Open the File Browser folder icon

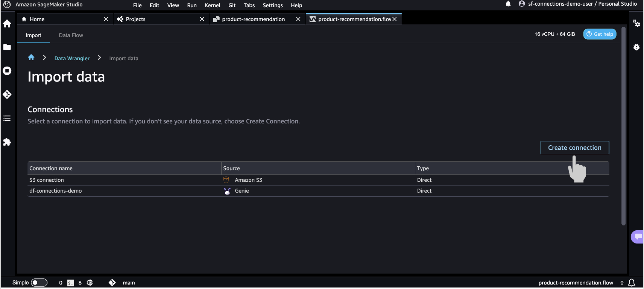pos(7,47)
